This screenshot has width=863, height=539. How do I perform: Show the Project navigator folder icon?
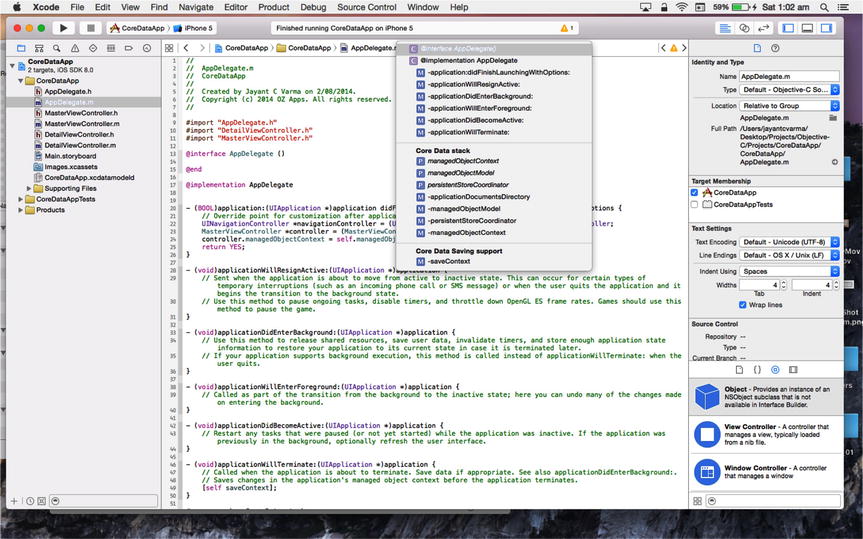coord(21,48)
